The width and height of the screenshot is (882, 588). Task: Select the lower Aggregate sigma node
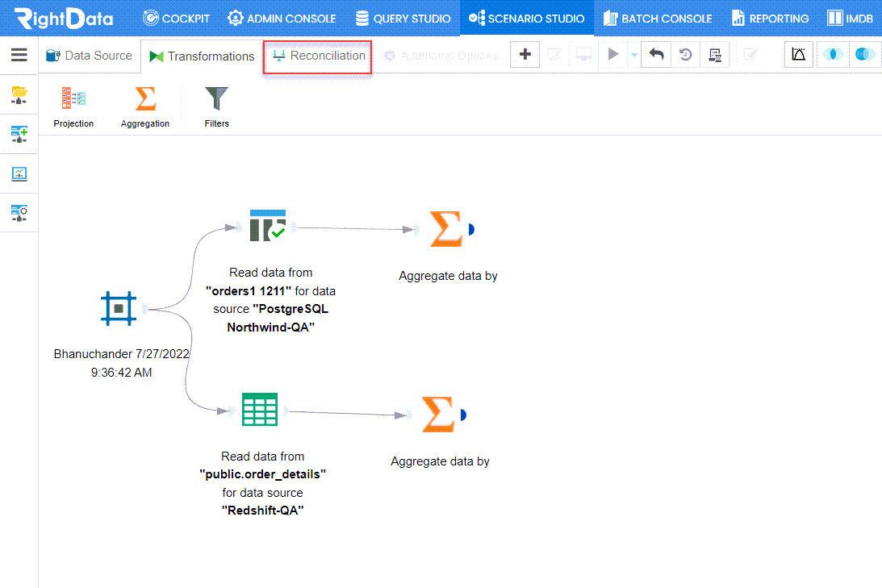tap(438, 415)
